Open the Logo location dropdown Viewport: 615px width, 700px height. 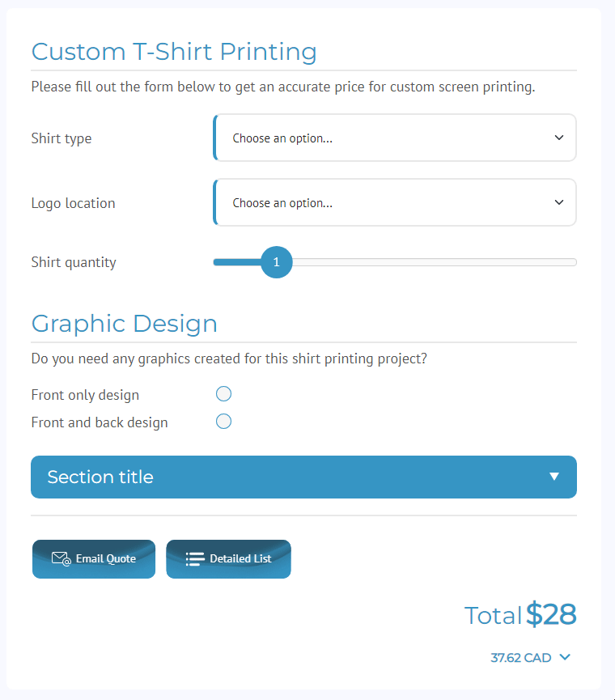click(x=395, y=202)
